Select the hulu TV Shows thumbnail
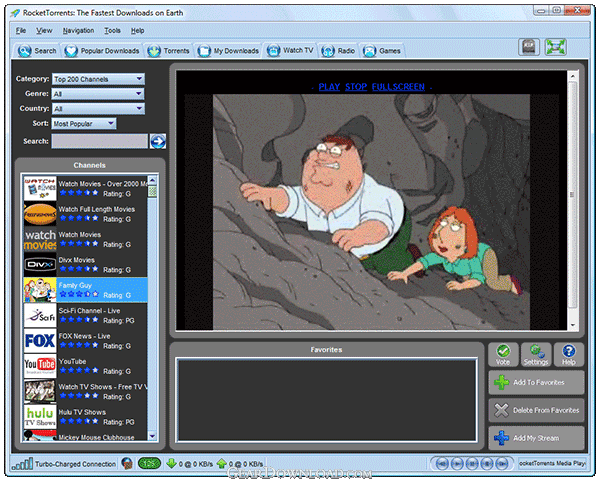This screenshot has height=482, width=600. click(x=40, y=417)
